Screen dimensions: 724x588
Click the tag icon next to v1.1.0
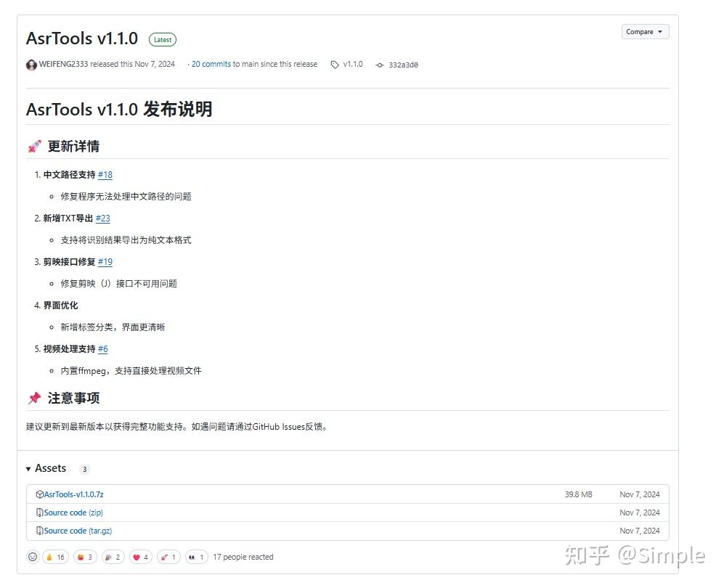click(x=334, y=65)
